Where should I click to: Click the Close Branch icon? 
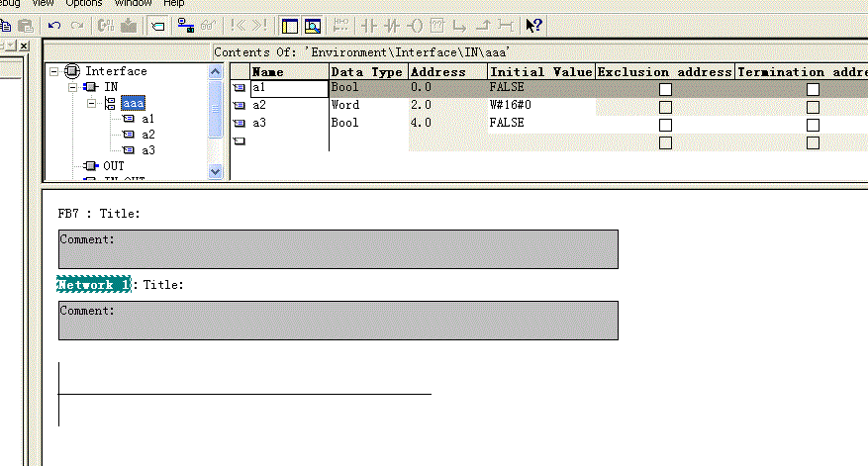pyautogui.click(x=483, y=26)
